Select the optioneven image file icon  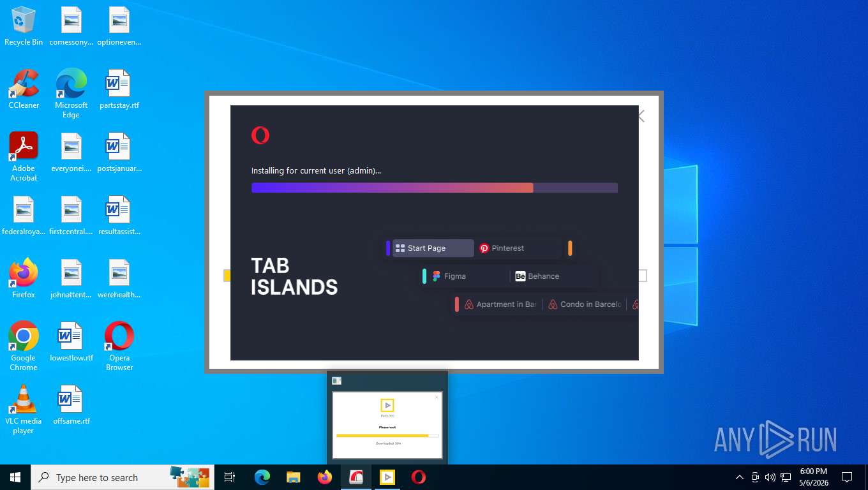click(119, 26)
